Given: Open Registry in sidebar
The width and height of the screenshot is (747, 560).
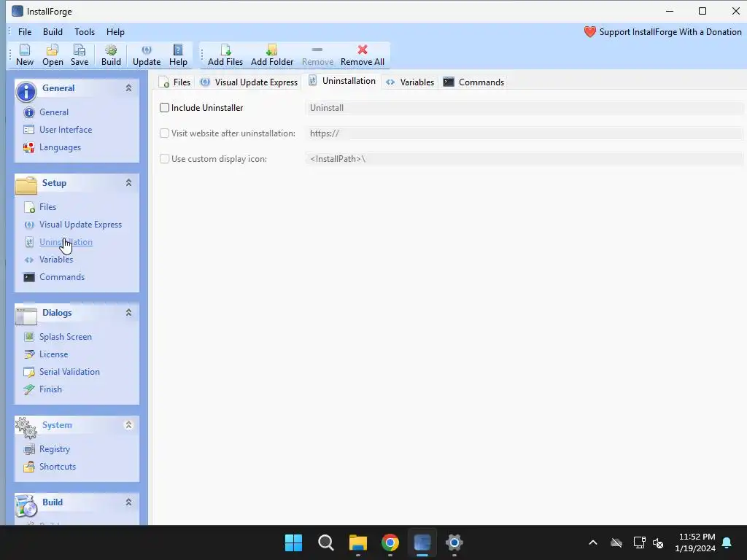Looking at the screenshot, I should [54, 449].
